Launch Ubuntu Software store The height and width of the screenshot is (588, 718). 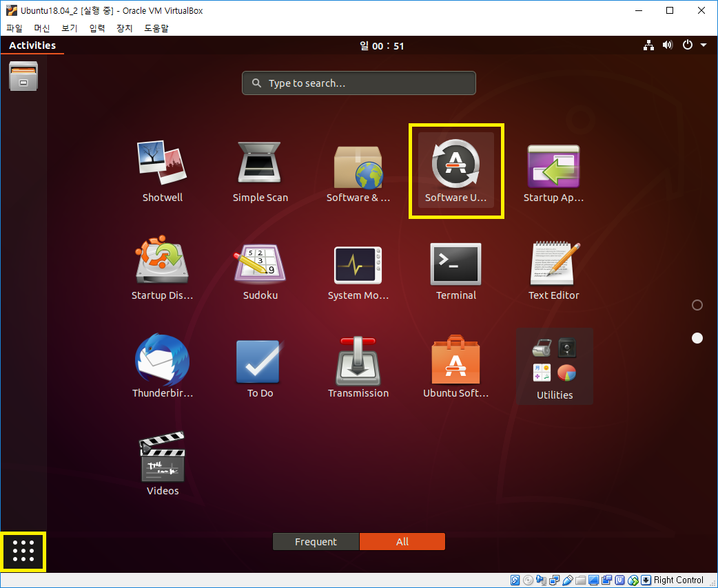click(x=456, y=366)
